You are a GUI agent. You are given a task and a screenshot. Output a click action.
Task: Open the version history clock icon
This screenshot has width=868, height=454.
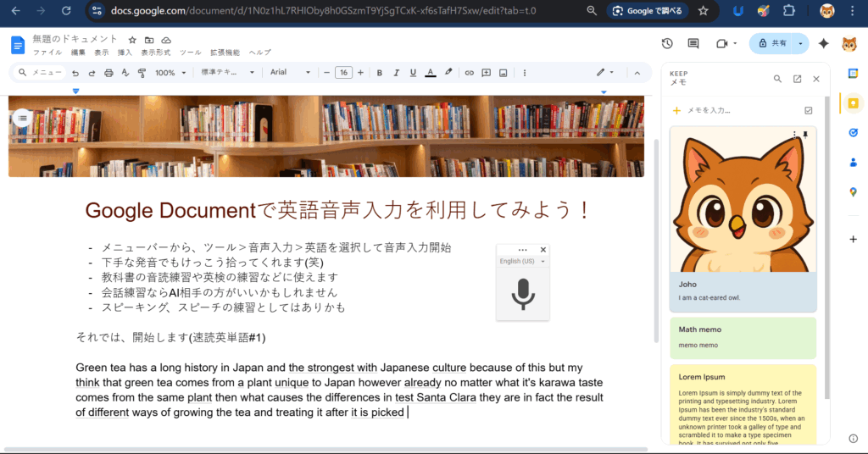coord(667,44)
